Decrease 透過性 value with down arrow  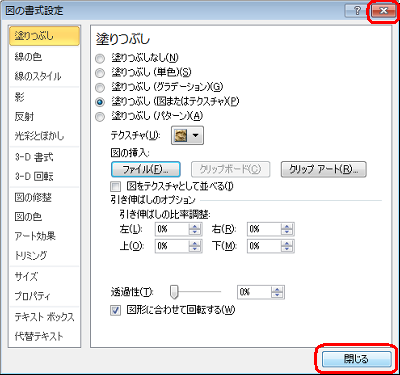[x=277, y=295]
